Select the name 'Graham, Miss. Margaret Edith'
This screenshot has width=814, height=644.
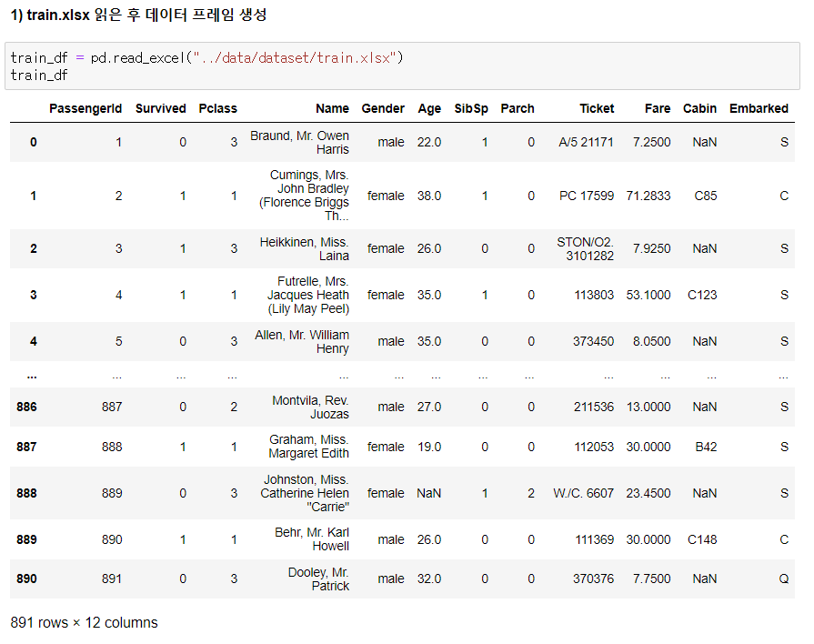click(308, 447)
